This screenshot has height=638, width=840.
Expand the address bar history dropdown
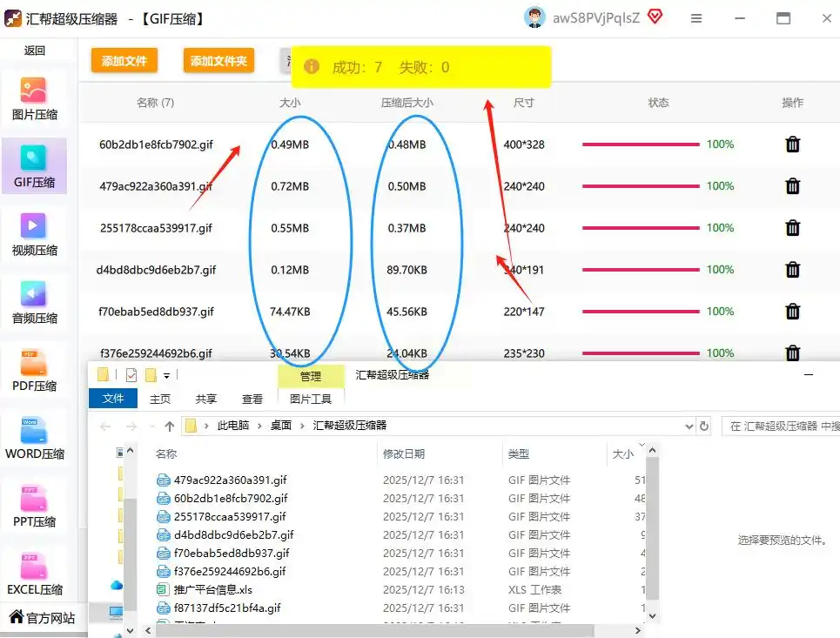coord(689,426)
